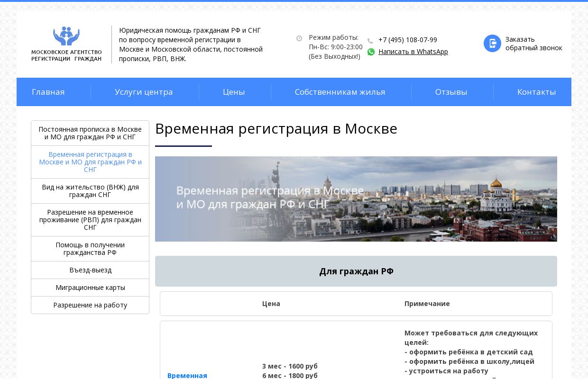The height and width of the screenshot is (379, 588).
Task: Click the note оформить ребёнка в школу,лицей
Action: point(469,361)
